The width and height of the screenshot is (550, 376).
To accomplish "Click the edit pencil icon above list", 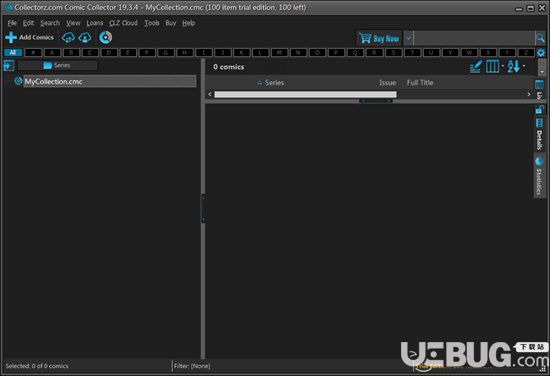I will [x=476, y=66].
